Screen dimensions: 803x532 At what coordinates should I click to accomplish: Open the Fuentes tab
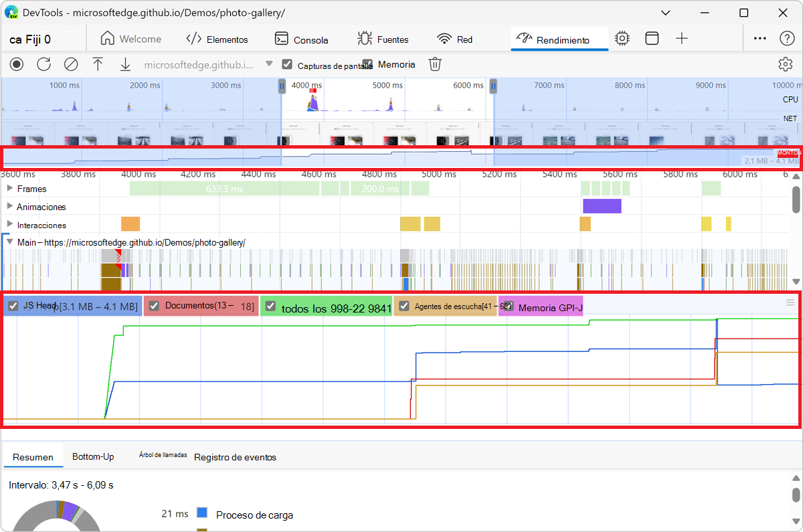pos(383,39)
